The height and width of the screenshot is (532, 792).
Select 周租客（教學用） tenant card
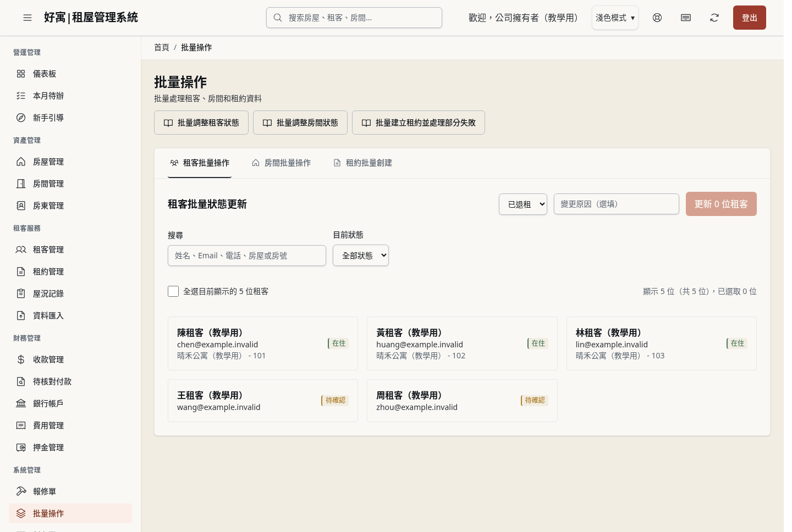click(x=462, y=401)
